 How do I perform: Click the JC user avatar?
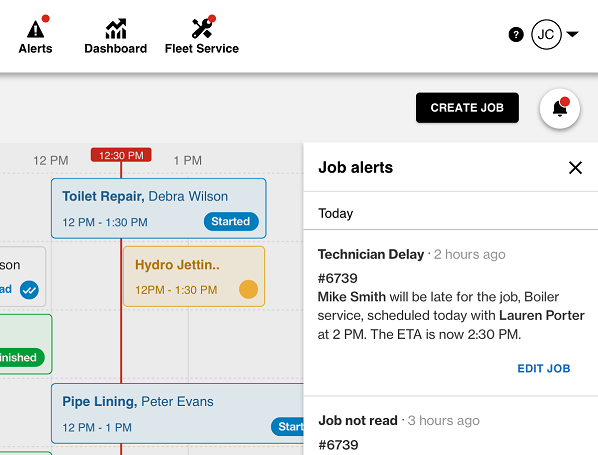[546, 35]
